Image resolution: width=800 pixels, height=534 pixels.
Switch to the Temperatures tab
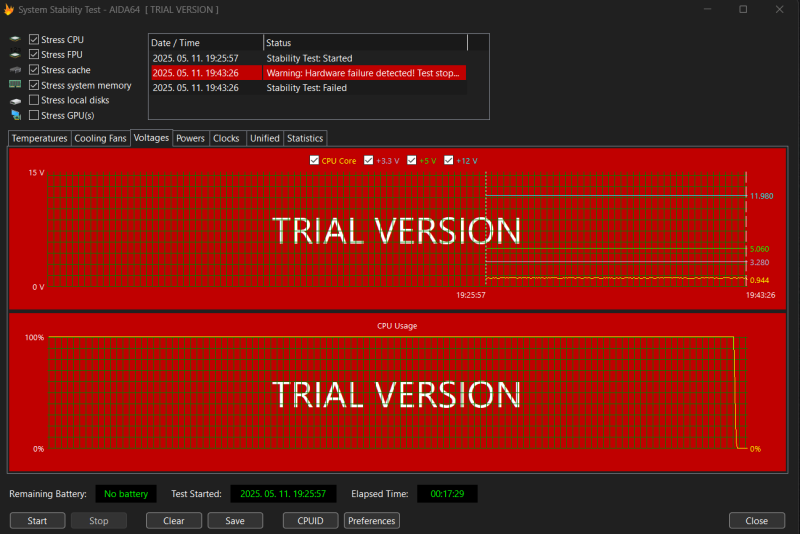pyautogui.click(x=39, y=138)
